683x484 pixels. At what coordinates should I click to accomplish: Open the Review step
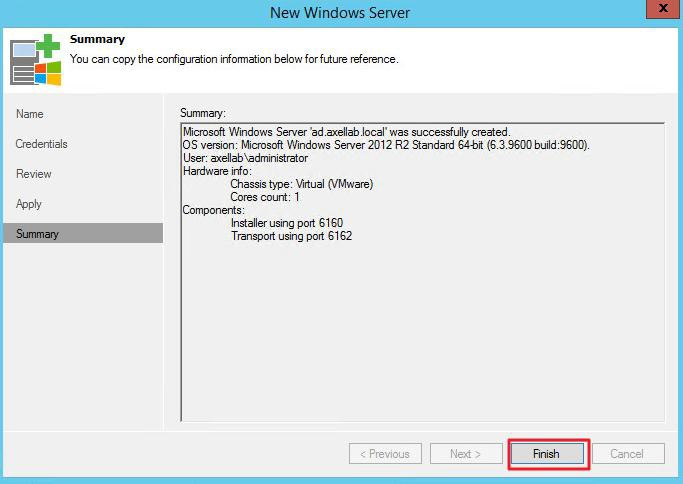coord(34,174)
